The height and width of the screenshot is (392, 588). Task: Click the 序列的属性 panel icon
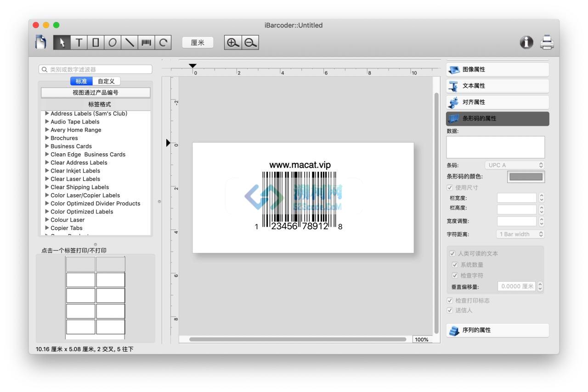[x=454, y=330]
